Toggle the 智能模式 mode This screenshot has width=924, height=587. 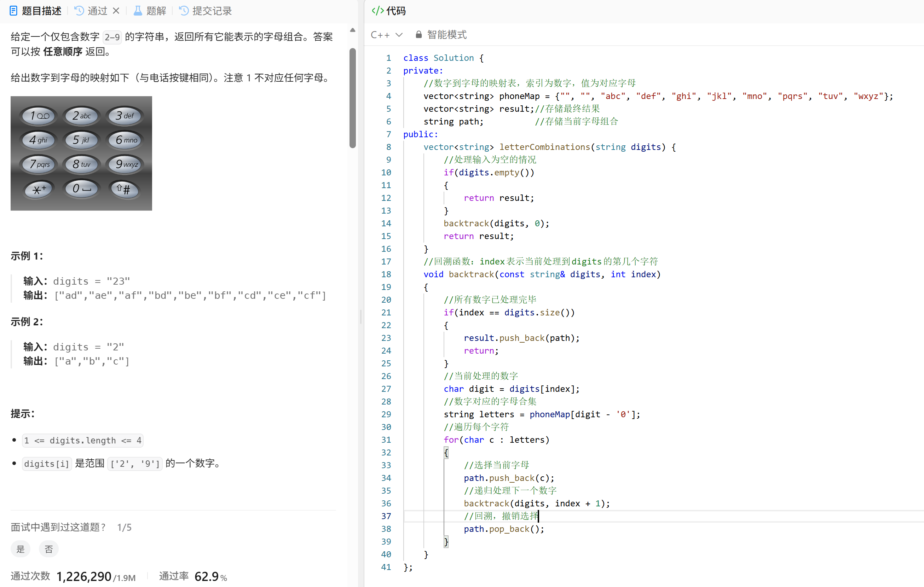447,35
